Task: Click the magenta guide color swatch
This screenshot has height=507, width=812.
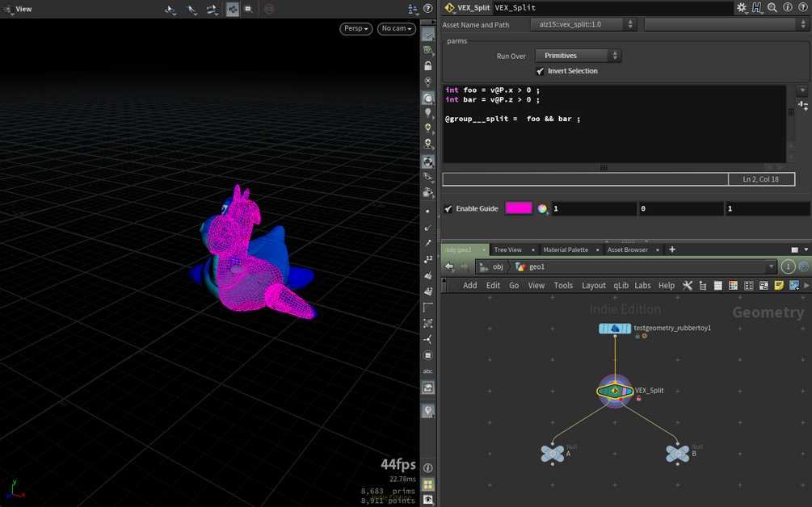Action: click(519, 208)
